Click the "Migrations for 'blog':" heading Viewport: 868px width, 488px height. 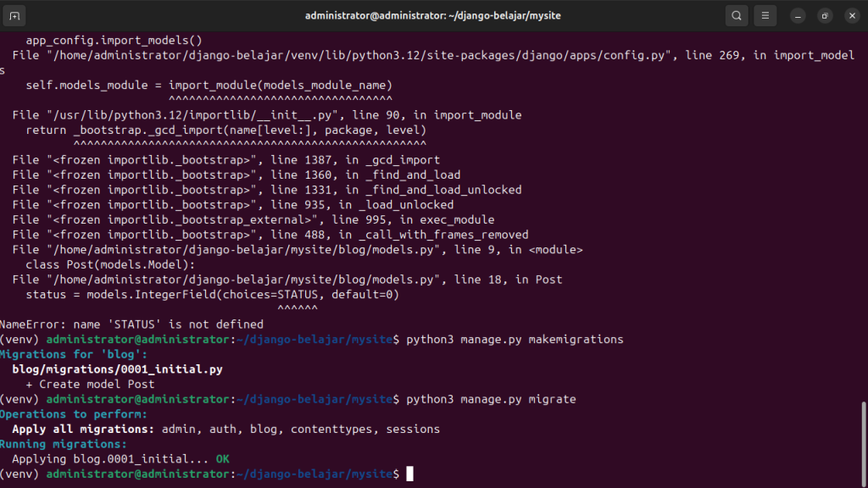pyautogui.click(x=74, y=354)
